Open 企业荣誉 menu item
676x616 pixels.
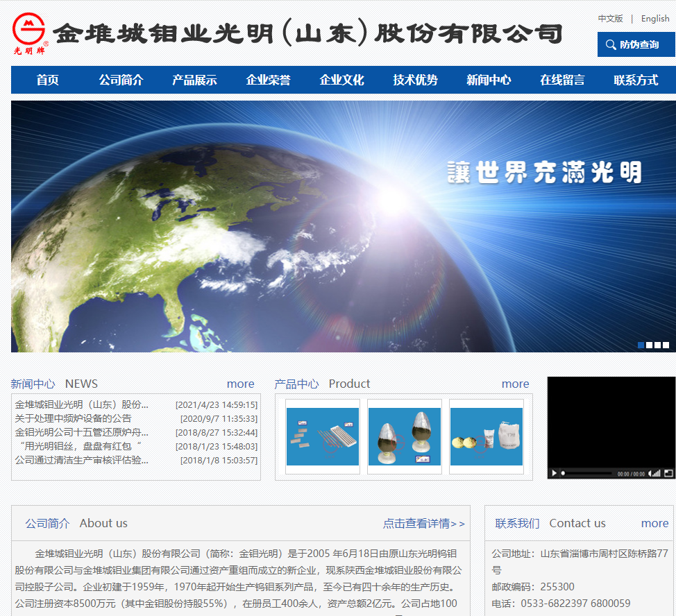tap(268, 80)
